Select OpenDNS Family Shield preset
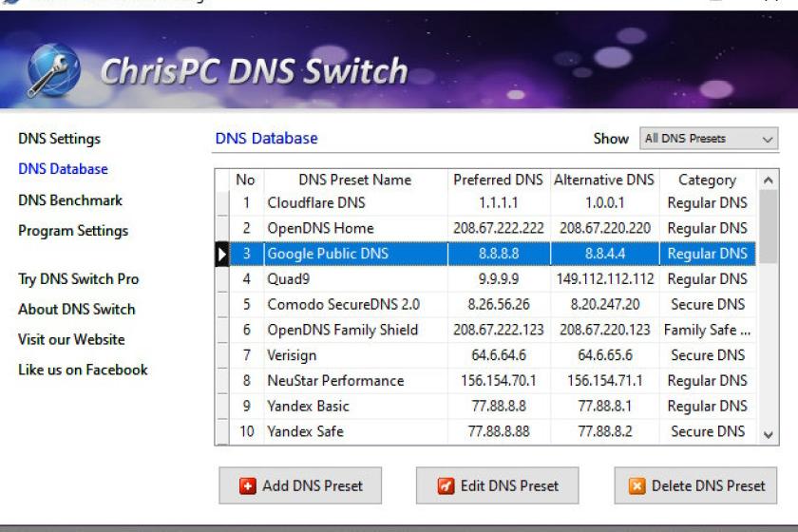Image resolution: width=798 pixels, height=532 pixels. [493, 330]
